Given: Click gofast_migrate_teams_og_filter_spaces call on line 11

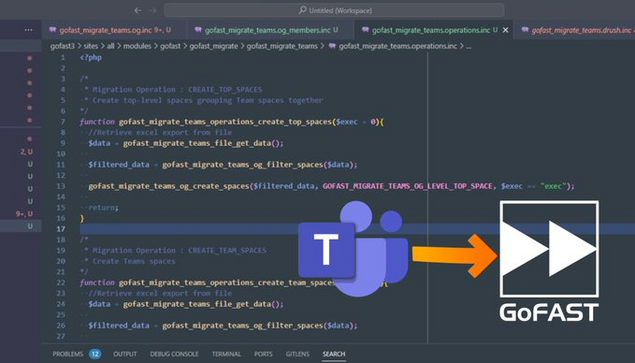Looking at the screenshot, I should (x=243, y=164).
